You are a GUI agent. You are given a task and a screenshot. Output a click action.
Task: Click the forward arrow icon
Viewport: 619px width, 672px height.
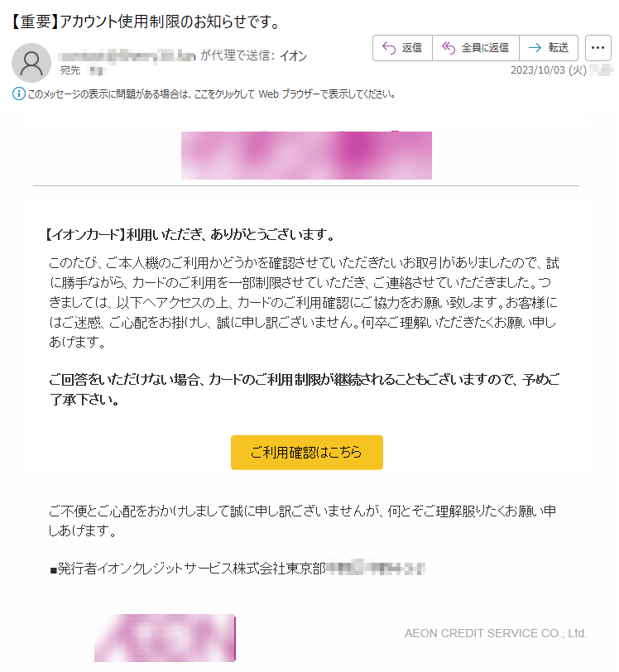click(x=535, y=48)
